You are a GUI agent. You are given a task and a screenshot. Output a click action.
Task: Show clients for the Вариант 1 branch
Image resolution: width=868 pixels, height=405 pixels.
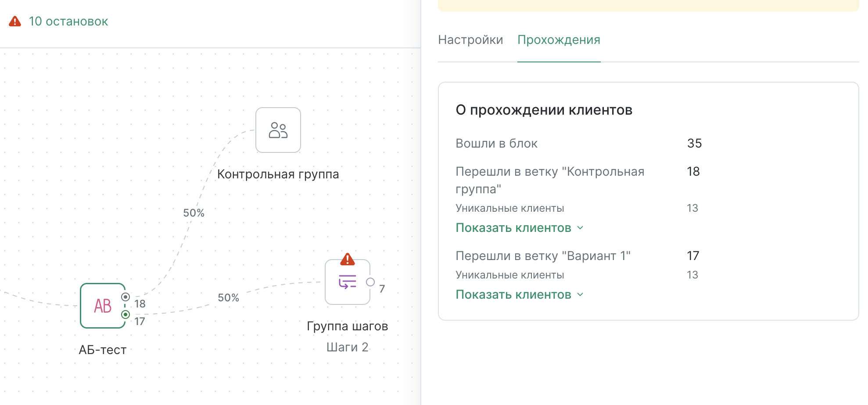tap(513, 295)
